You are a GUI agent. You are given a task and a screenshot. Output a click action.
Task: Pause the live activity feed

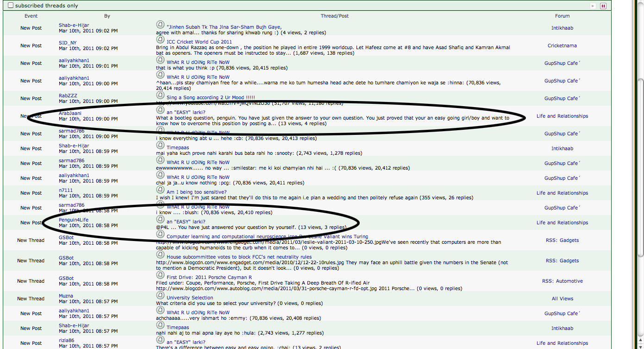(x=603, y=6)
